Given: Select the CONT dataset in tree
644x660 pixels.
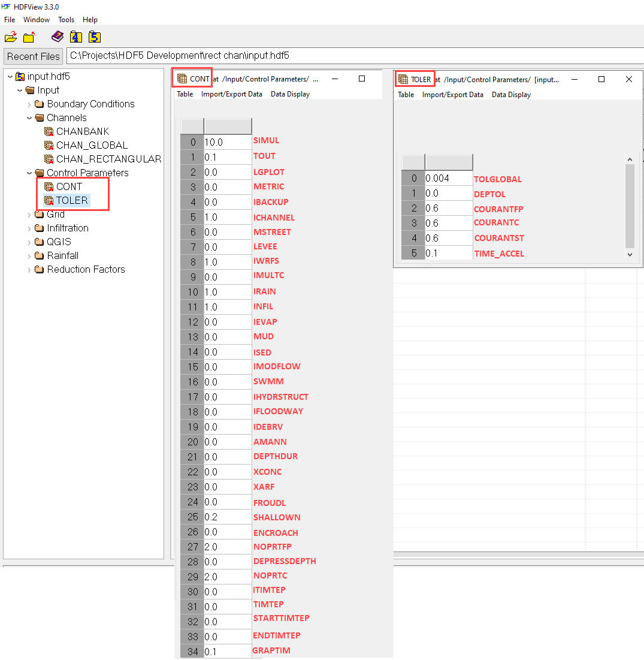Looking at the screenshot, I should pos(69,186).
